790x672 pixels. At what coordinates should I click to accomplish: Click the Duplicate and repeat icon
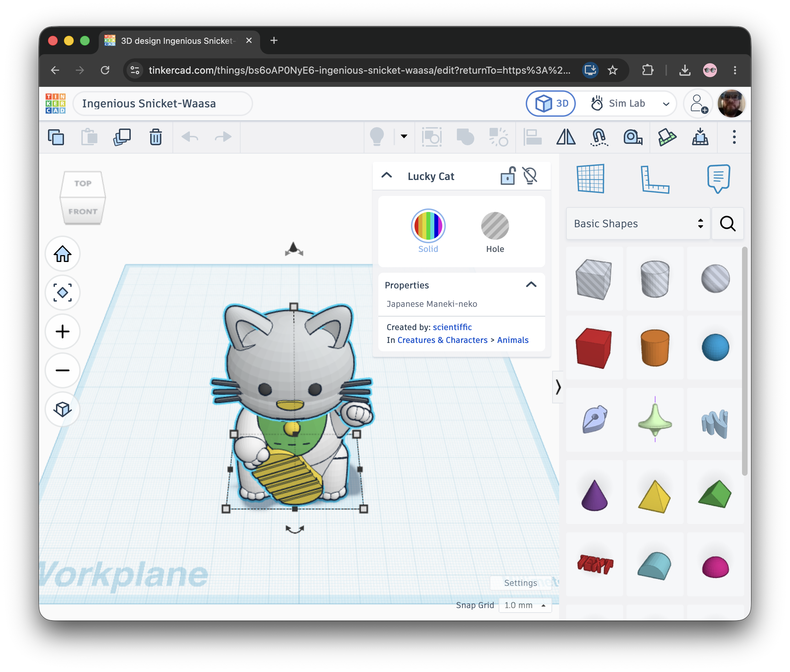(122, 137)
